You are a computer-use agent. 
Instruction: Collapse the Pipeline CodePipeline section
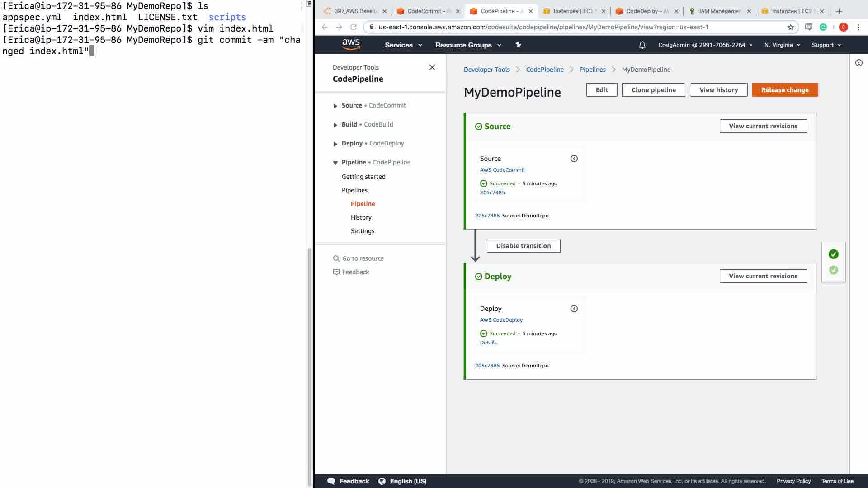pyautogui.click(x=335, y=163)
